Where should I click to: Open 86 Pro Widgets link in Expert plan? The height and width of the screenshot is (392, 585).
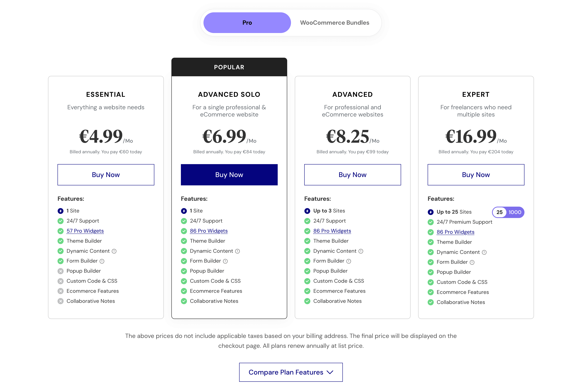455,232
